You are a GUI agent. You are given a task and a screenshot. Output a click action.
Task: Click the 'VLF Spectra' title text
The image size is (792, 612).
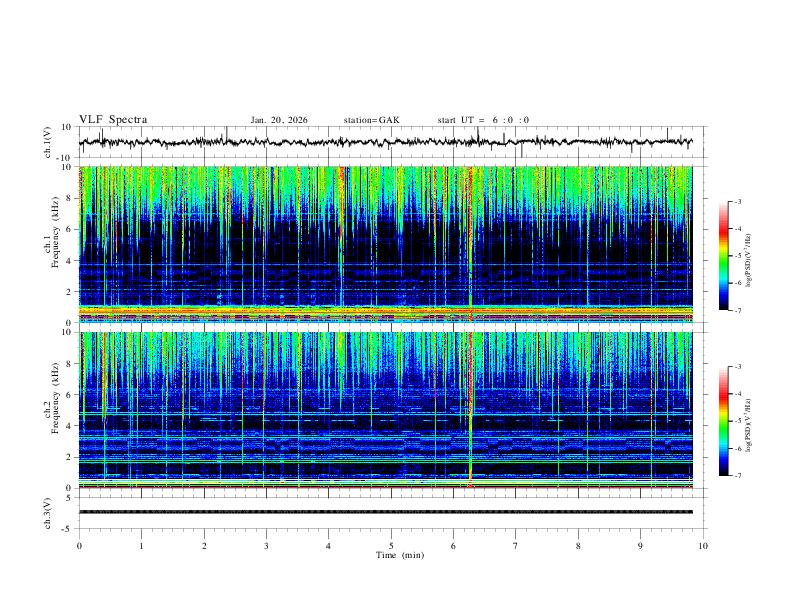coord(113,120)
